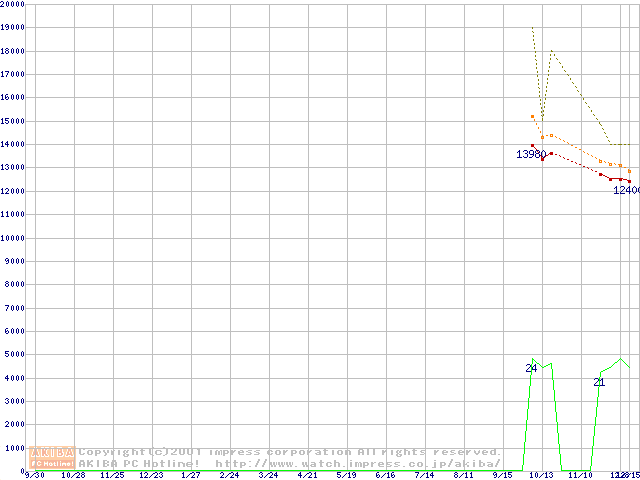Click the green line's label 24
640x480 pixels.
click(x=531, y=369)
